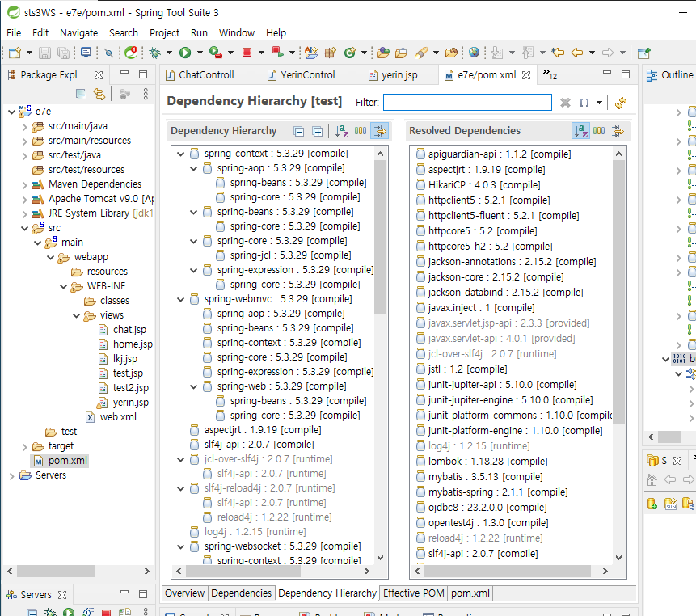The image size is (696, 616).
Task: Open the Project menu
Action: [164, 33]
